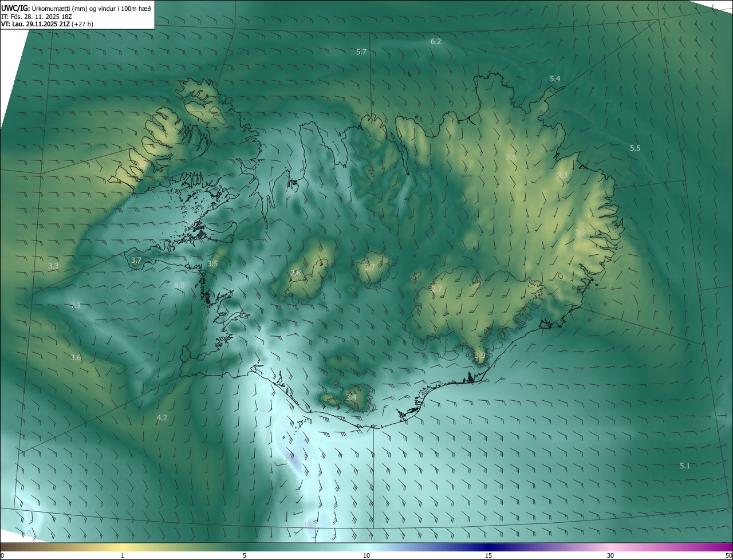
Task: Click the 5.4 map value label
Action: 555,78
